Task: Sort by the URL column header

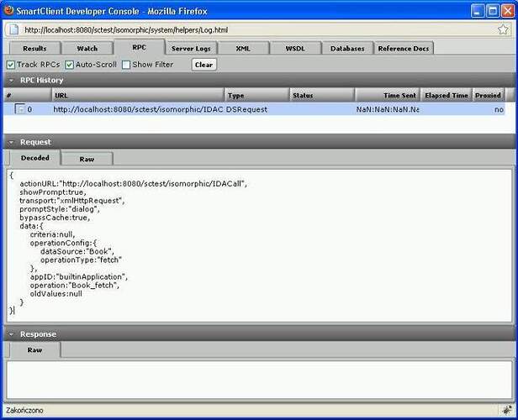Action: click(138, 96)
